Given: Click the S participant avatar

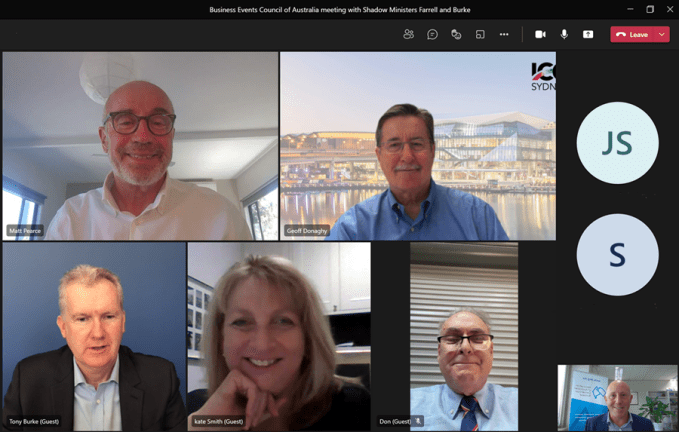Looking at the screenshot, I should 618,255.
